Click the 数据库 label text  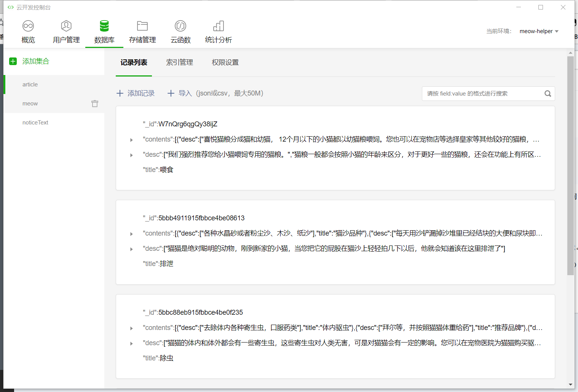point(104,40)
